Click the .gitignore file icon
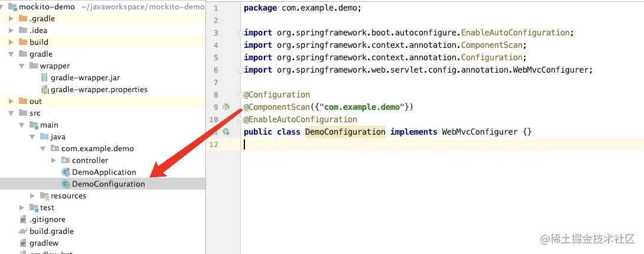Viewport: 644px width, 254px height. click(x=23, y=220)
